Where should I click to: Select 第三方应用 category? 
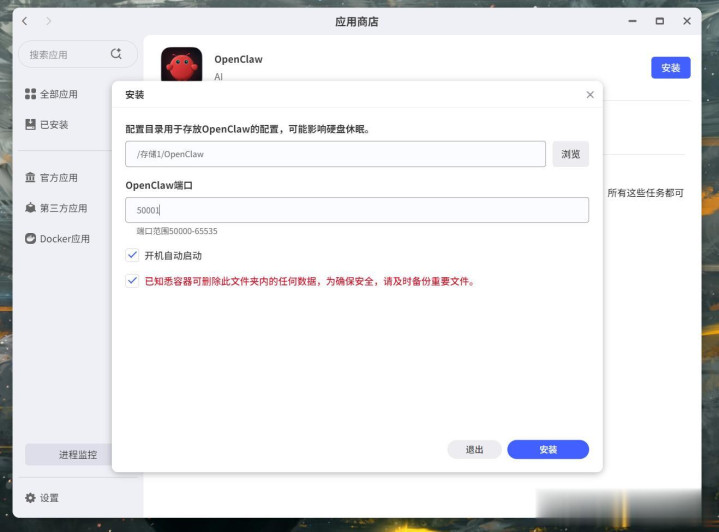[x=56, y=208]
